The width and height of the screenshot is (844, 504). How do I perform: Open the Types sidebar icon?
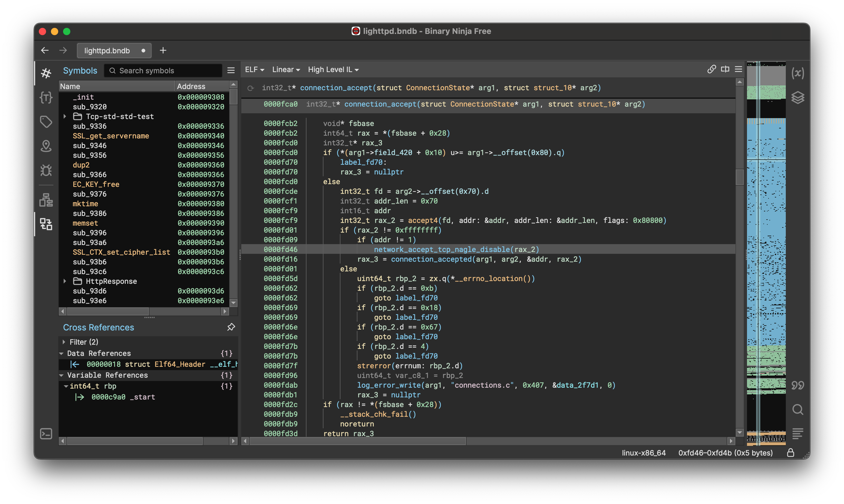[x=46, y=98]
